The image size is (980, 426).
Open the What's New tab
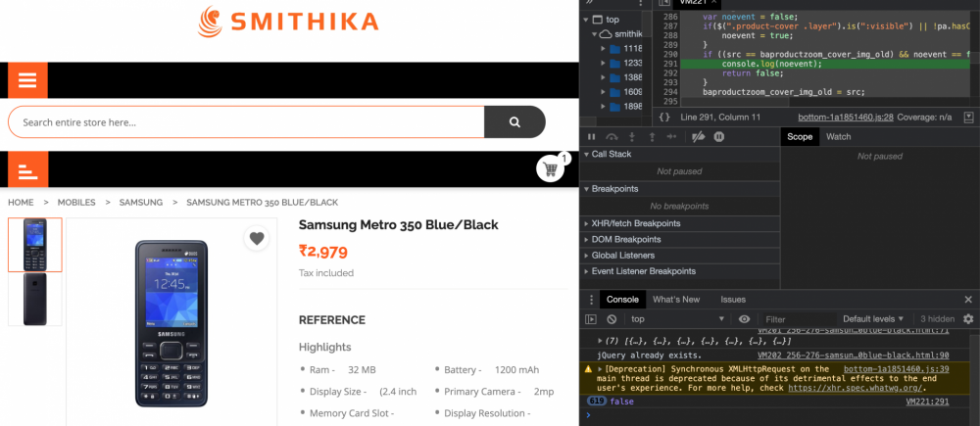tap(676, 300)
